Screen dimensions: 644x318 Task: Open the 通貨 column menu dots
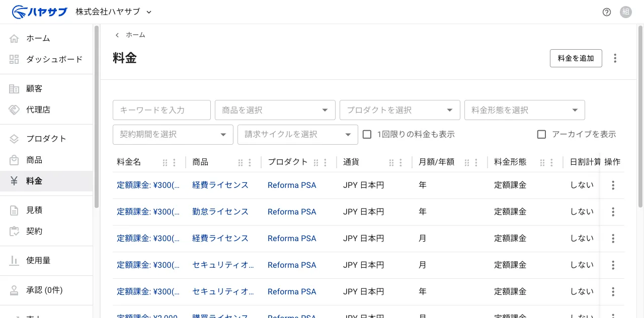tap(401, 162)
